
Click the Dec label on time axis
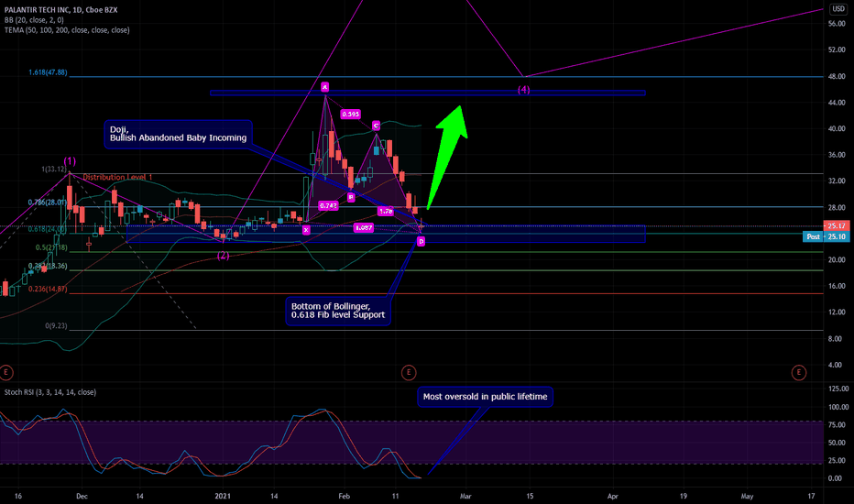click(x=82, y=497)
